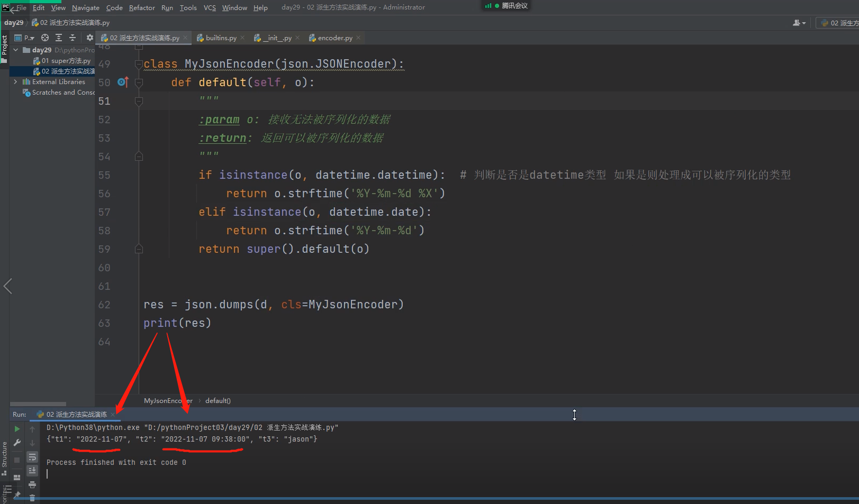The height and width of the screenshot is (504, 859).
Task: Open Project panel settings gear
Action: pyautogui.click(x=89, y=38)
